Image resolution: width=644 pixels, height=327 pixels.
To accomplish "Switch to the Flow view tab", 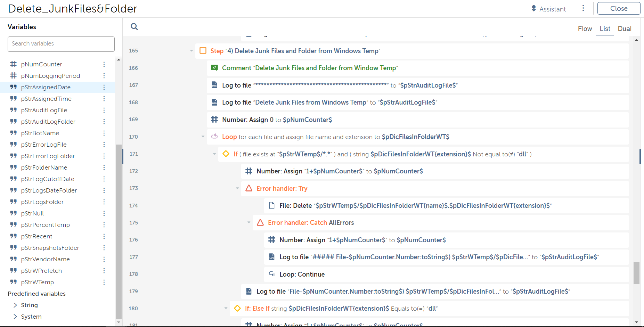I will pyautogui.click(x=585, y=29).
